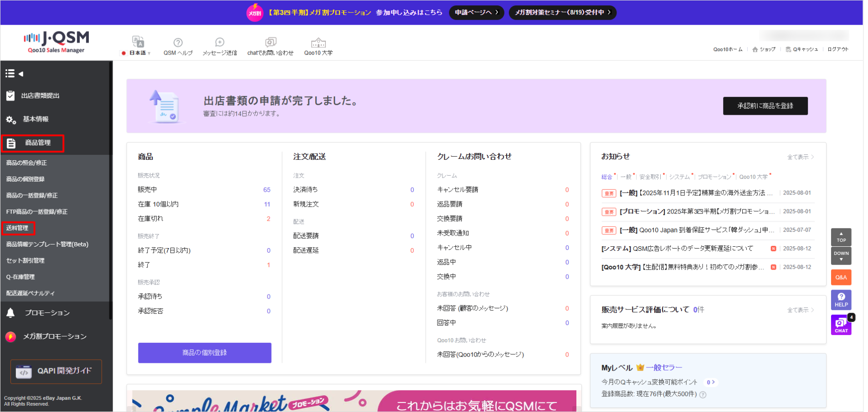Open FTP商品の一括登録/修正
The width and height of the screenshot is (868, 412).
point(36,212)
